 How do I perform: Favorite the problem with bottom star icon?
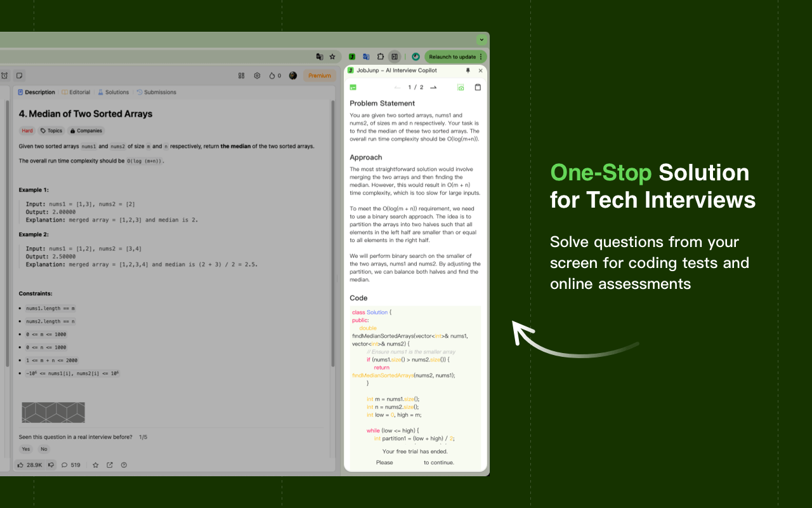coord(96,465)
